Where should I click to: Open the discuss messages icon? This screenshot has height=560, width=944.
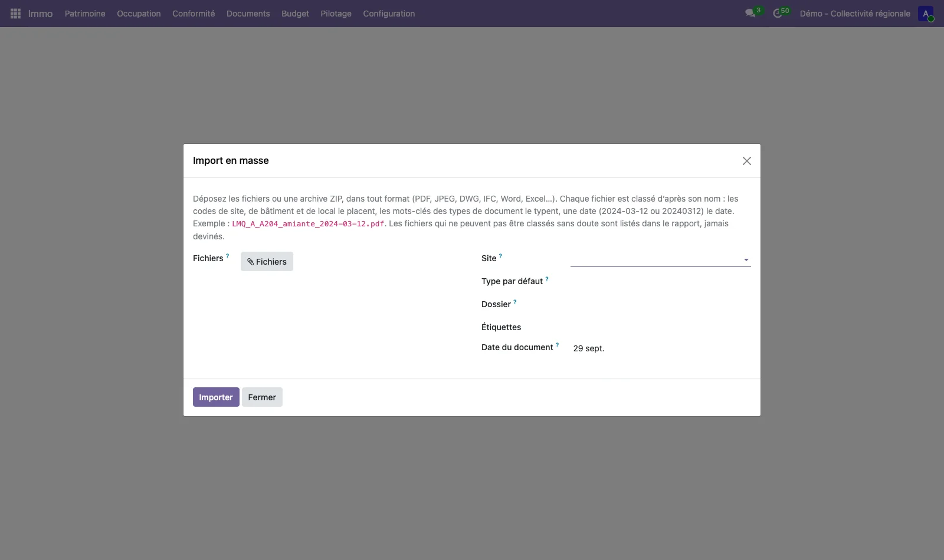tap(750, 13)
